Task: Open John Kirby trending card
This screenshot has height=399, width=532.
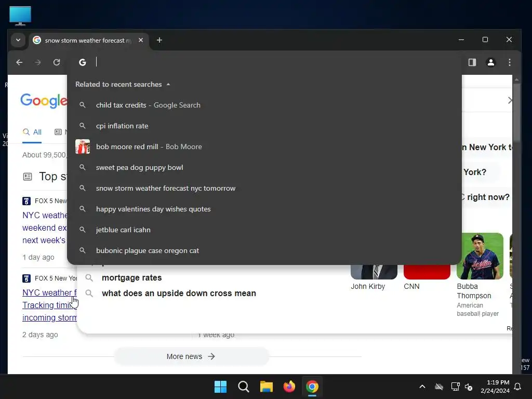Action: 374,278
